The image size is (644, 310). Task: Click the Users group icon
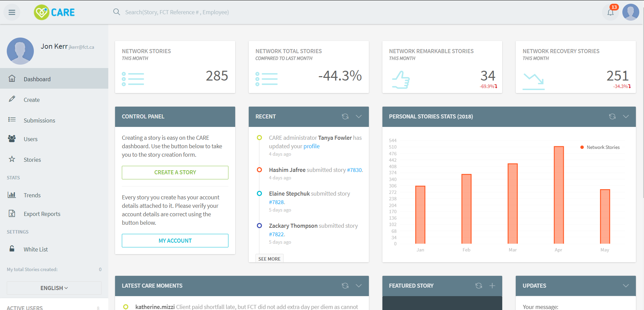point(12,138)
